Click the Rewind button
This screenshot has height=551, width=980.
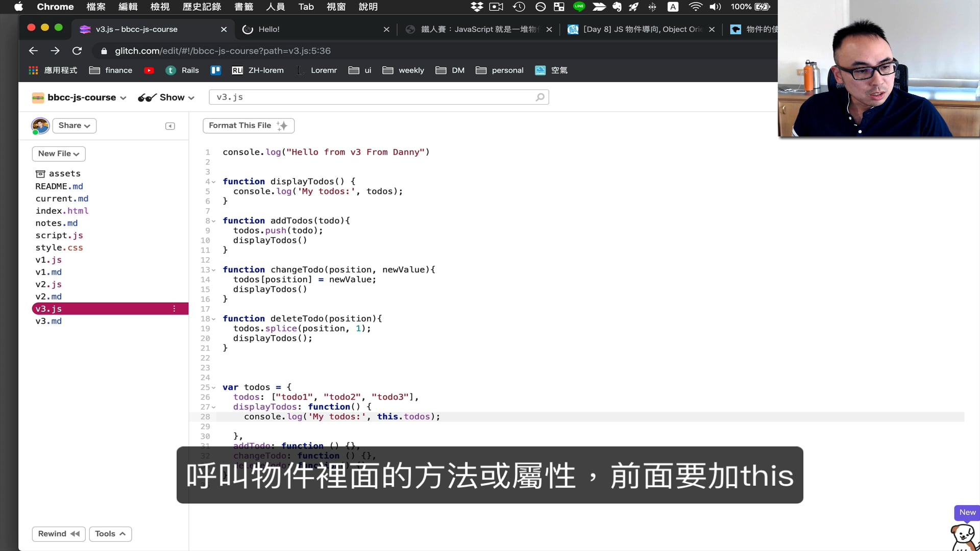pyautogui.click(x=59, y=534)
